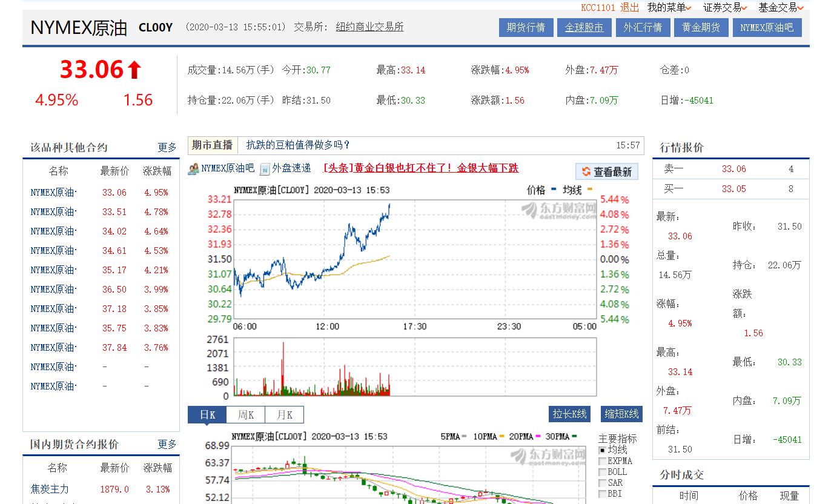
Task: Open the 我的菜单 dropdown
Action: point(669,7)
